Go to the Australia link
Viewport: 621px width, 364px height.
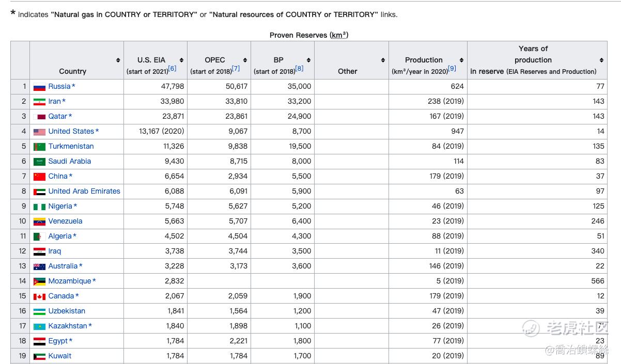pos(63,266)
